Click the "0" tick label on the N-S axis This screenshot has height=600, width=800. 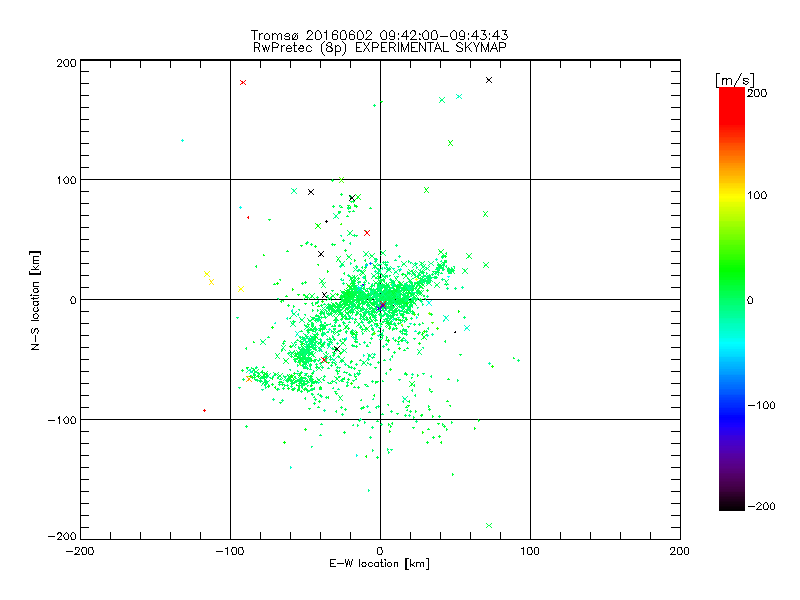(73, 300)
